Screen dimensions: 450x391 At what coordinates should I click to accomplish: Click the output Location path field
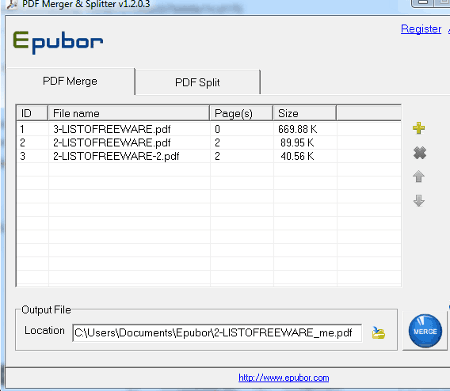pyautogui.click(x=217, y=333)
